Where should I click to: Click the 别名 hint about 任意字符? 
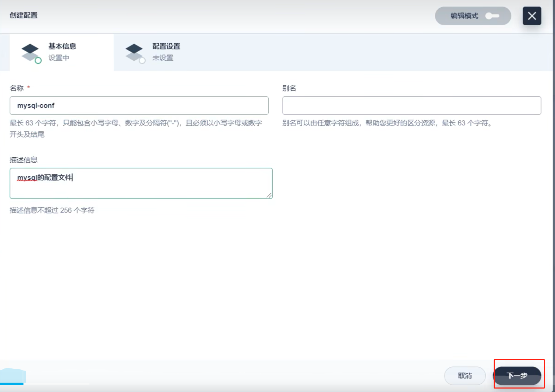(x=387, y=123)
